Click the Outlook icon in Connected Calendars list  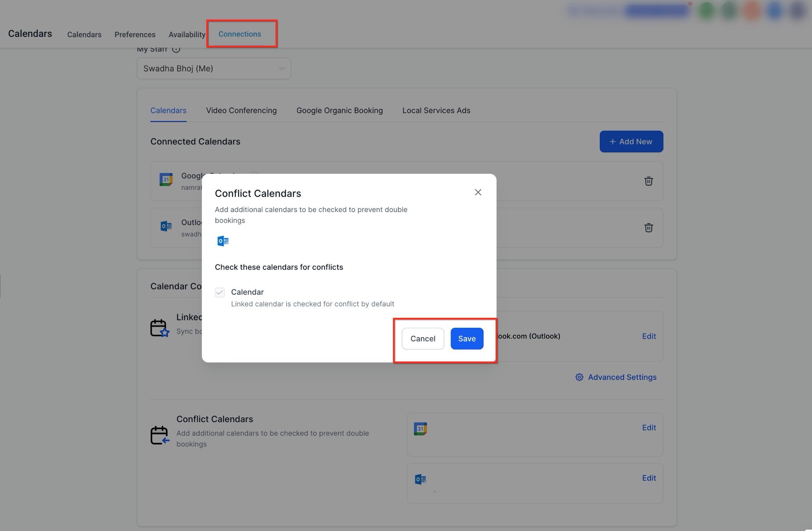[x=166, y=226]
